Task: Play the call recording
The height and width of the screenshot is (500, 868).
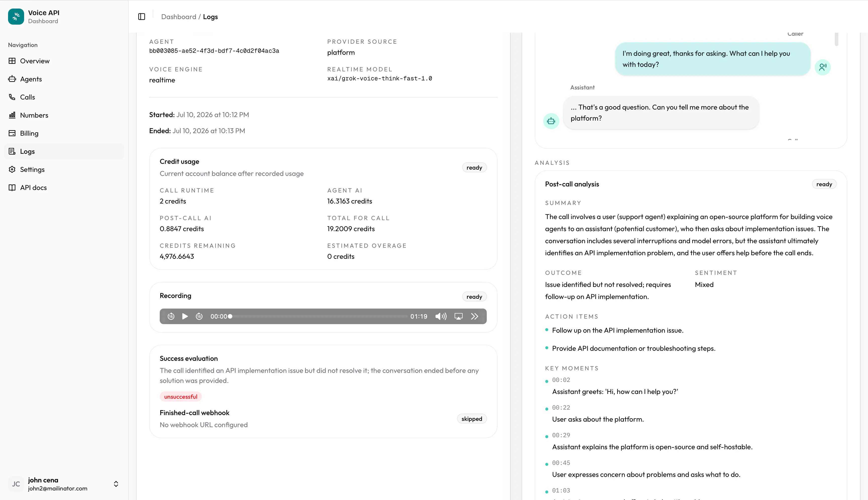Action: coord(185,316)
